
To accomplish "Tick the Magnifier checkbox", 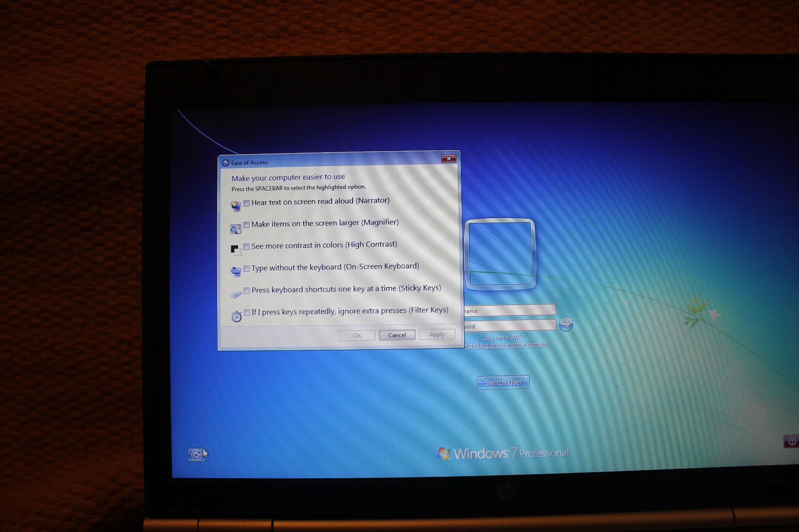I will click(246, 225).
